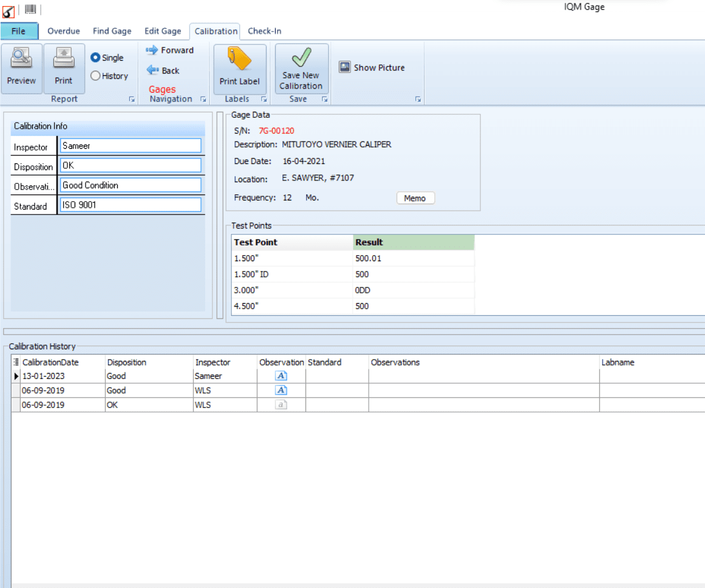The image size is (705, 588).
Task: Expand the Save group launcher
Action: [x=325, y=100]
